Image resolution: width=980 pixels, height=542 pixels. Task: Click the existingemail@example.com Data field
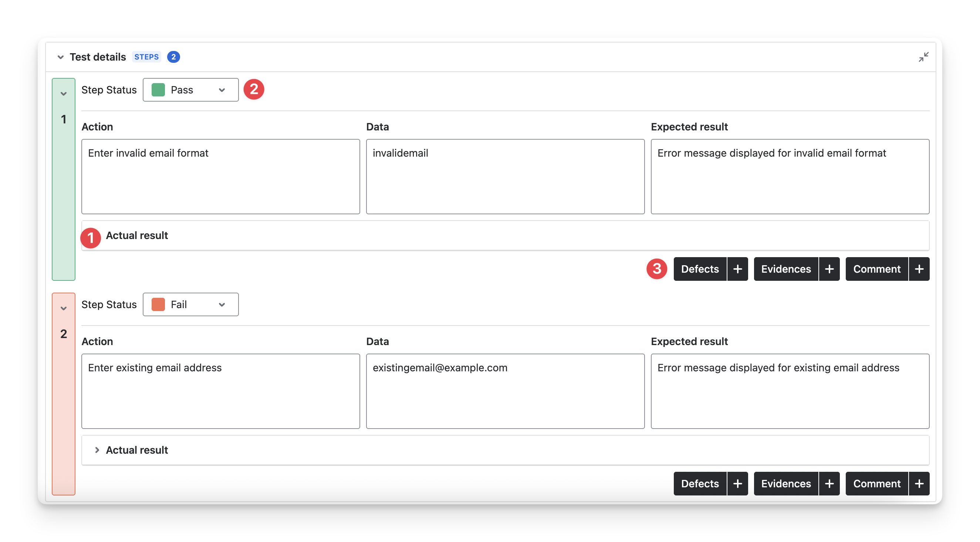click(x=505, y=391)
